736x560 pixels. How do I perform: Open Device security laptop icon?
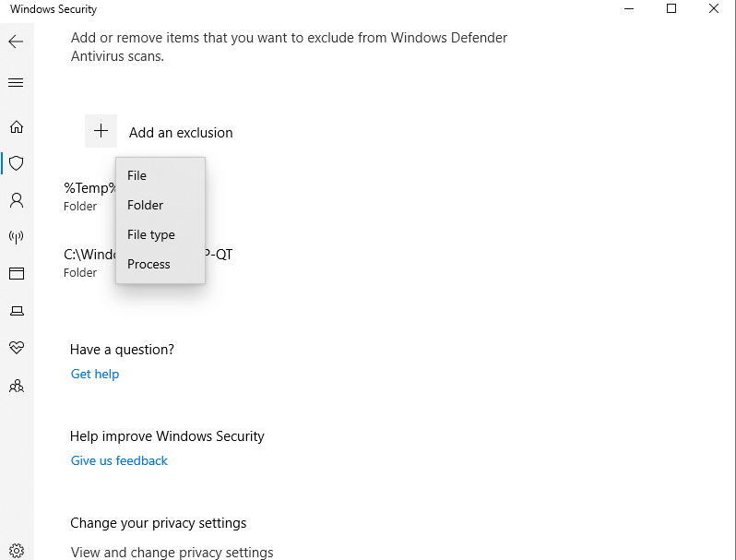[16, 311]
